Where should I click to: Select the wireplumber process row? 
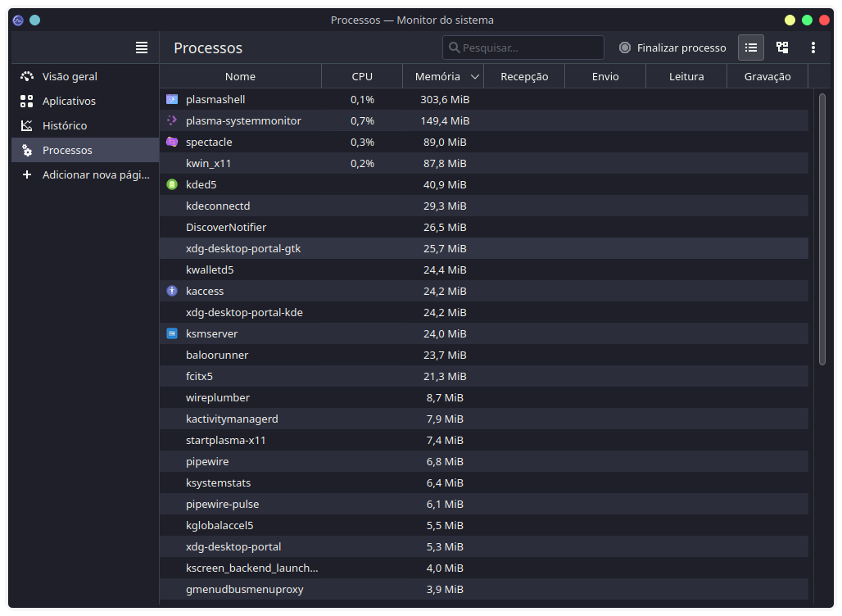coord(484,397)
